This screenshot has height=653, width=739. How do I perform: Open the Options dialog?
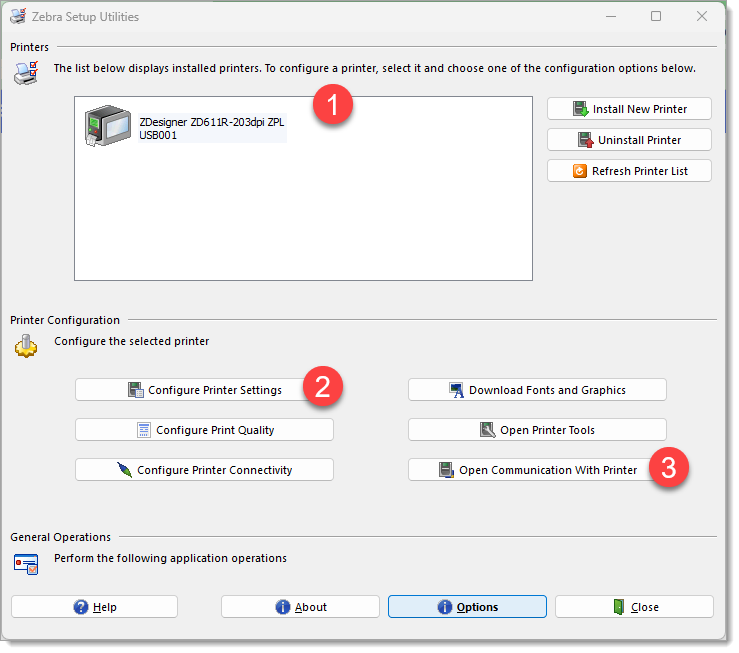pos(467,607)
